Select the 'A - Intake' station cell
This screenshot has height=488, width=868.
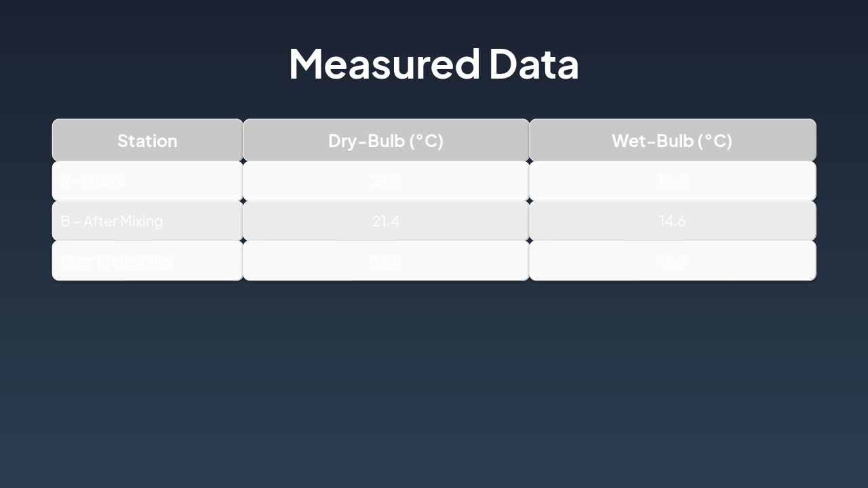pyautogui.click(x=93, y=181)
